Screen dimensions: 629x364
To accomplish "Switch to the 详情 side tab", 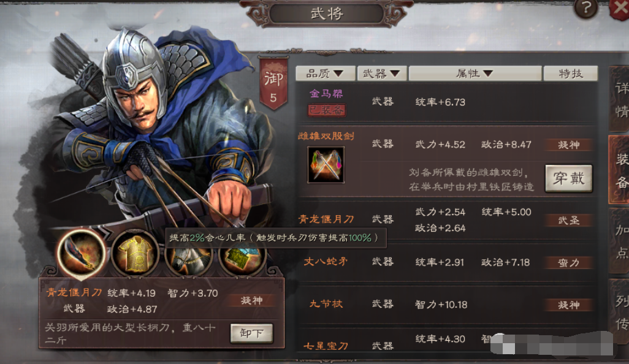I will [620, 99].
